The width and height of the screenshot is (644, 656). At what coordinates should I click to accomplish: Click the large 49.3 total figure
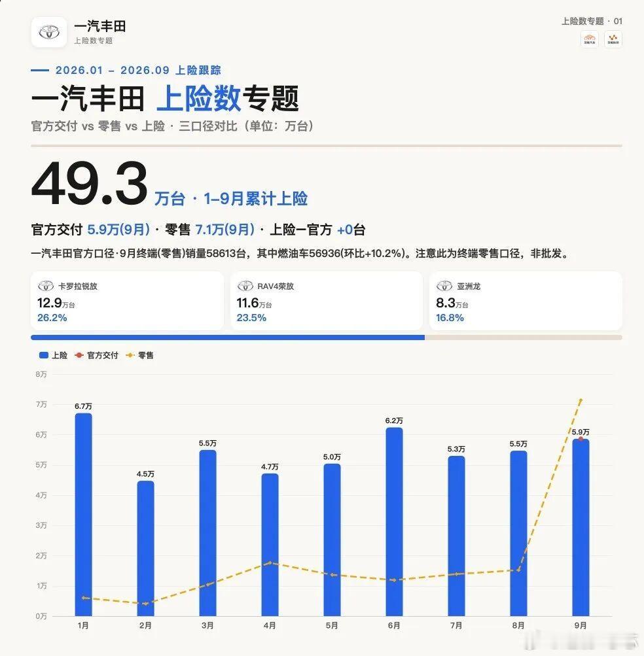pyautogui.click(x=90, y=183)
